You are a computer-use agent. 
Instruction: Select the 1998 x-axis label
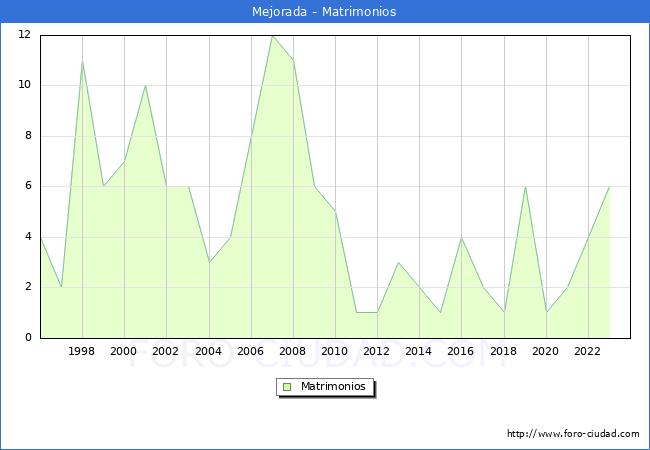82,351
